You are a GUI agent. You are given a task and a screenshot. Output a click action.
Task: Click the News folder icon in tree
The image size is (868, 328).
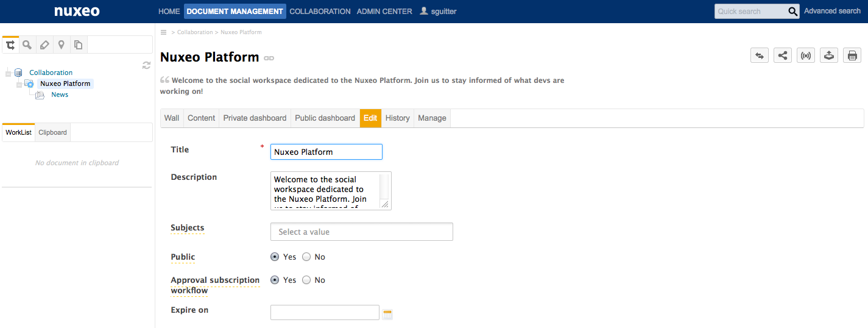pos(40,94)
